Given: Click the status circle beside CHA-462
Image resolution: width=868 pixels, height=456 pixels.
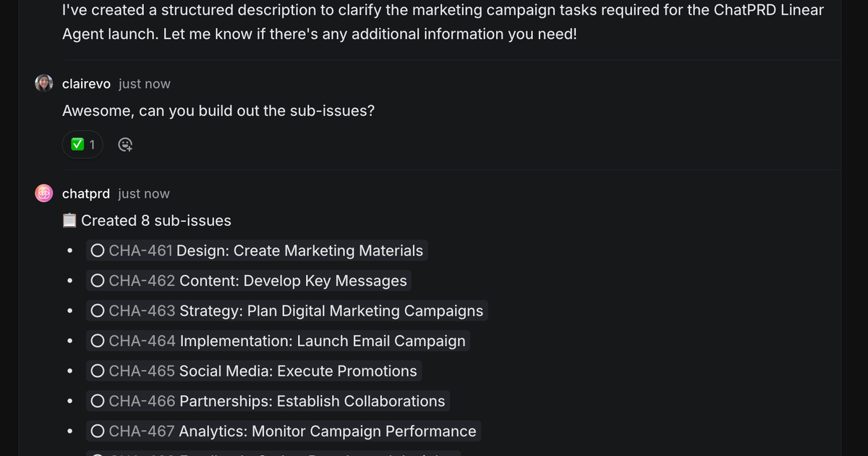Looking at the screenshot, I should [98, 280].
